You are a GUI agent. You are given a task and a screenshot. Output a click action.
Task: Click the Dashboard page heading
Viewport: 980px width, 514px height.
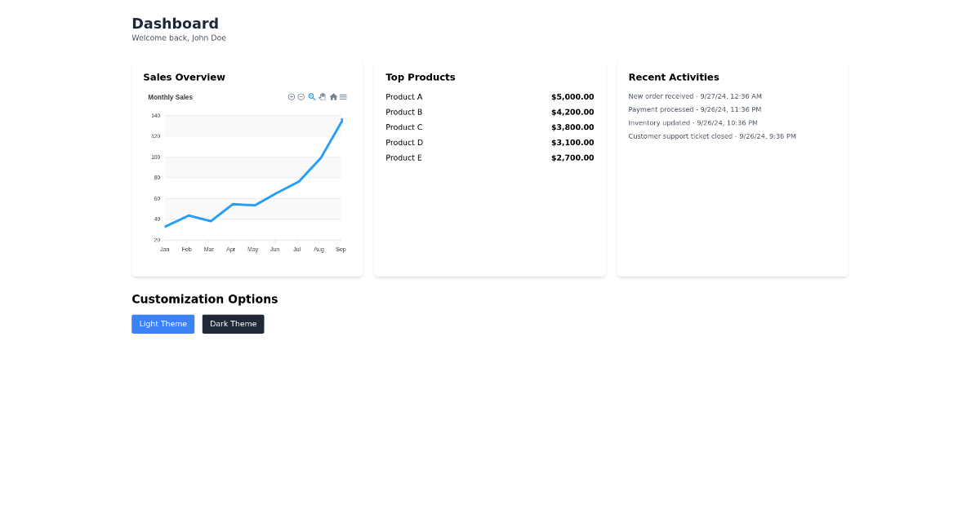pos(175,23)
